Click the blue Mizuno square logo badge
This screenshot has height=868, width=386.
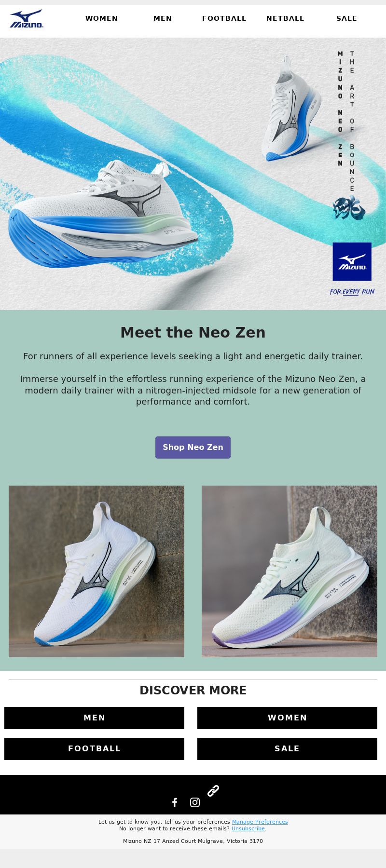click(352, 261)
